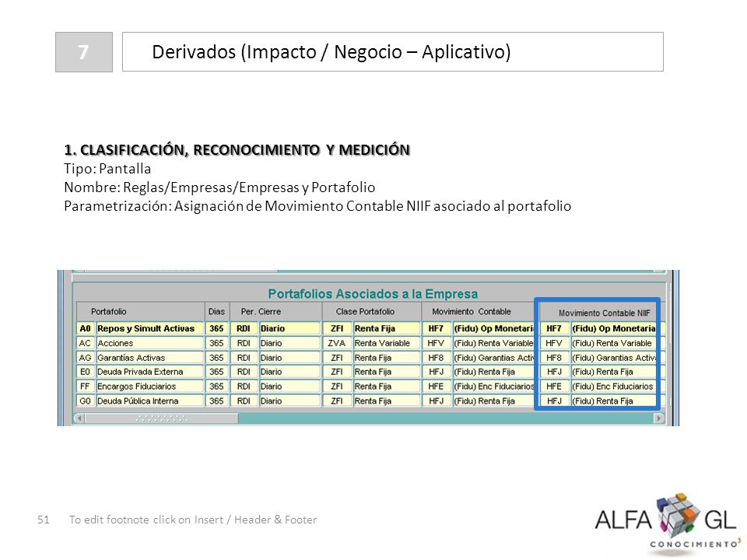Select portfolio code A0 cell

pyautogui.click(x=86, y=328)
